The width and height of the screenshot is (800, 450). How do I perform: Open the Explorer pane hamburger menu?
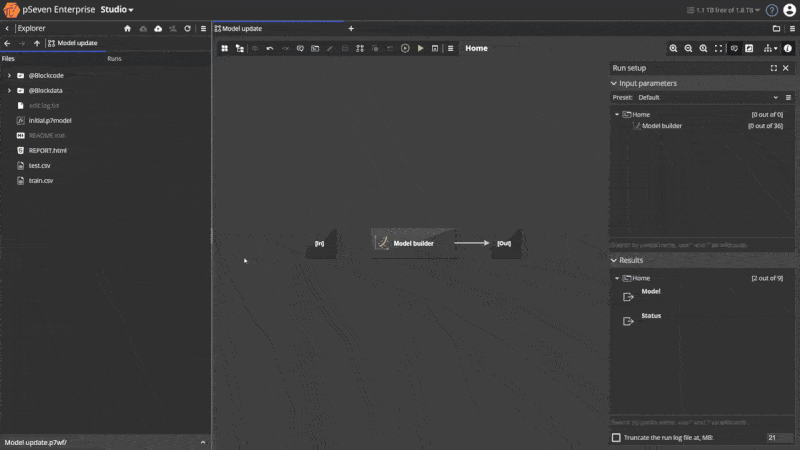[x=203, y=29]
